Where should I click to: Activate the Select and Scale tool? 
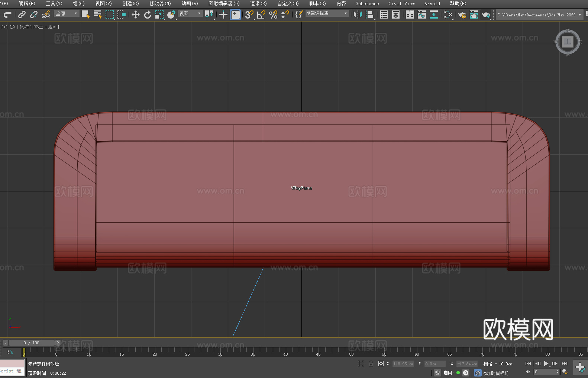click(x=159, y=14)
